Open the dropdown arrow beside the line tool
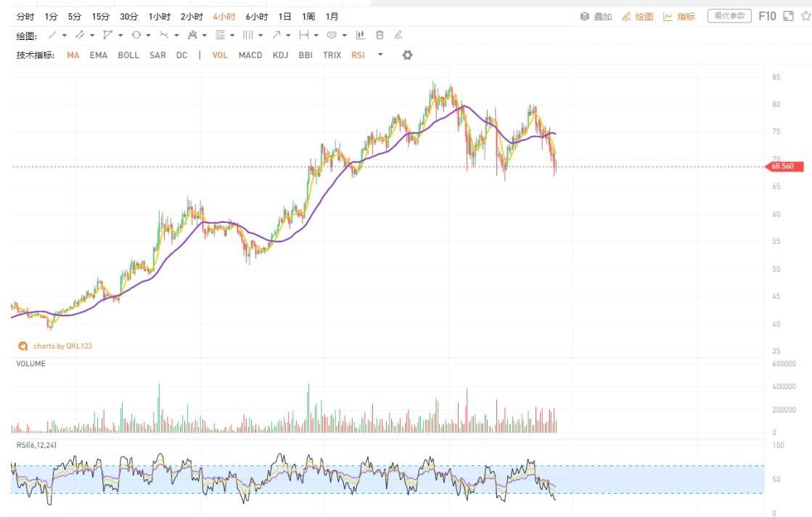This screenshot has width=812, height=517. tap(65, 35)
